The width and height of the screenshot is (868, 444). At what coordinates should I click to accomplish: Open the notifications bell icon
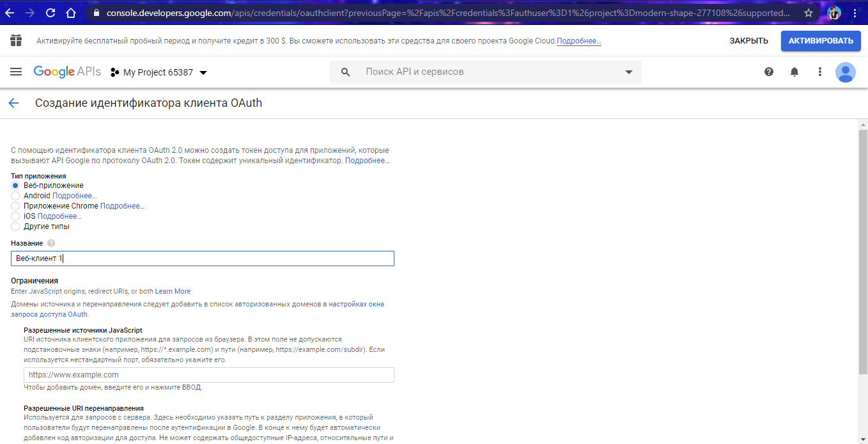tap(794, 72)
